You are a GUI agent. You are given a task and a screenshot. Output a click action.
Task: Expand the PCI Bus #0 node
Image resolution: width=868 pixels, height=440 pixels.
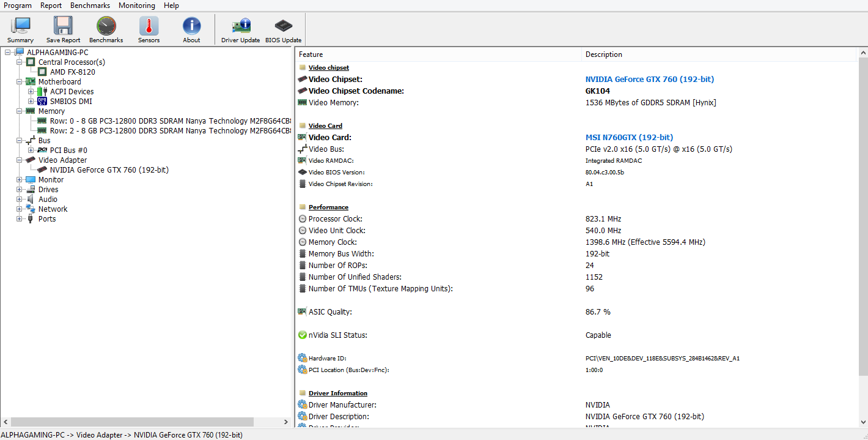click(31, 150)
